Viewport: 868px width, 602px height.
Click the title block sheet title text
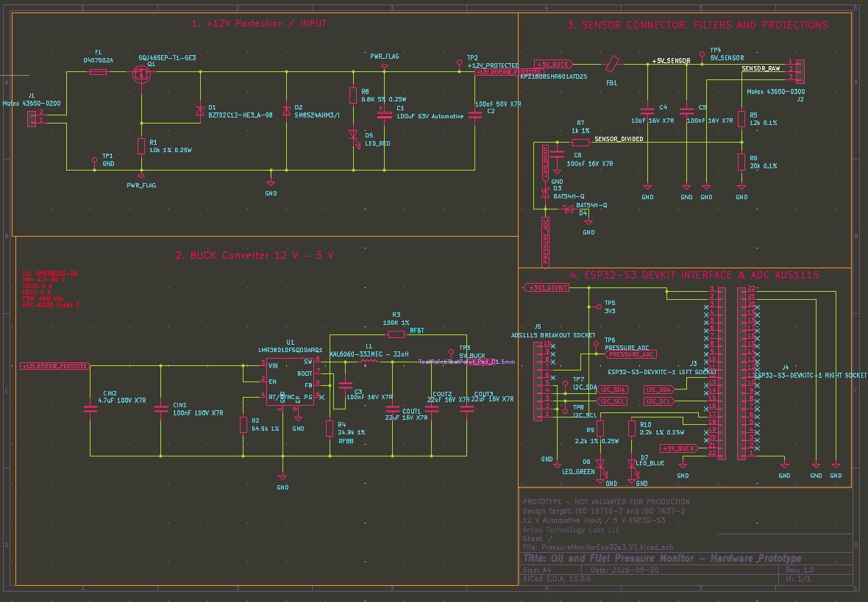[x=662, y=559]
